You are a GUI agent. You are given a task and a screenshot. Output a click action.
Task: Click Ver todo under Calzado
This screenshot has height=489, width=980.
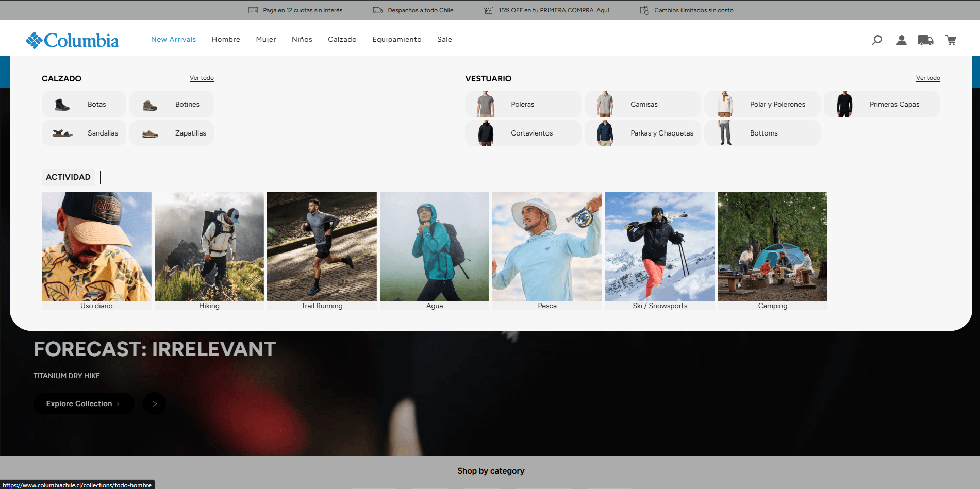point(202,78)
